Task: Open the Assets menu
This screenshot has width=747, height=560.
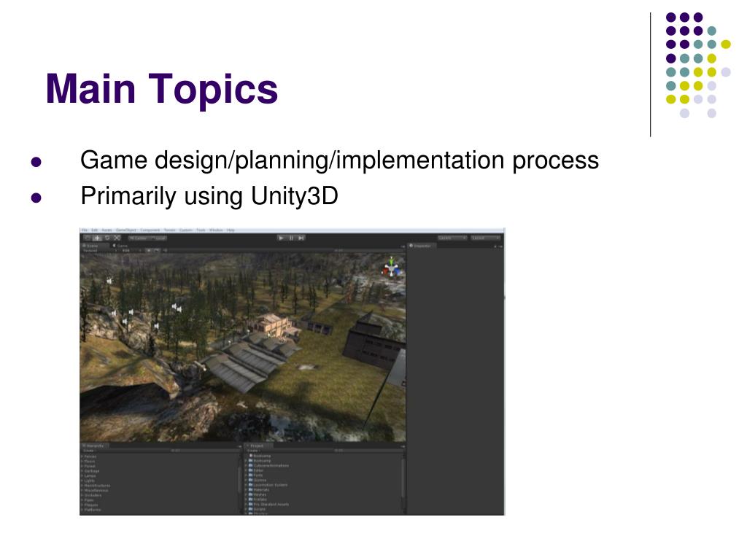Action: (107, 230)
